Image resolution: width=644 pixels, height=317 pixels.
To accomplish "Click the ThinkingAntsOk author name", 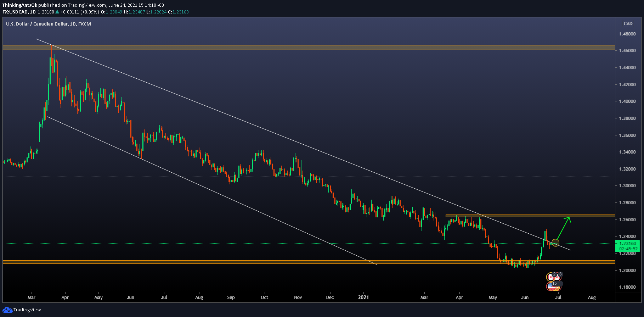I will 20,5.
